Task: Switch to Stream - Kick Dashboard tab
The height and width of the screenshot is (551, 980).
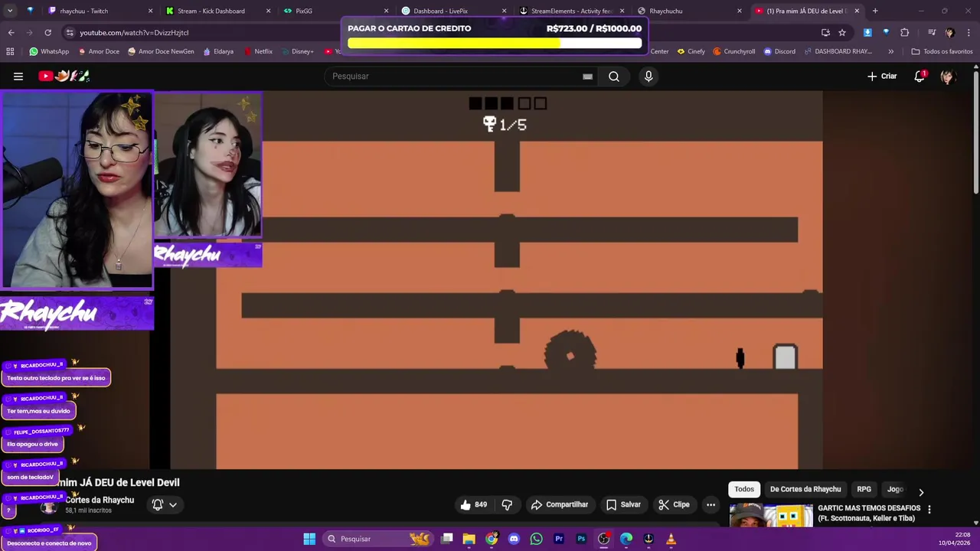Action: click(x=218, y=11)
